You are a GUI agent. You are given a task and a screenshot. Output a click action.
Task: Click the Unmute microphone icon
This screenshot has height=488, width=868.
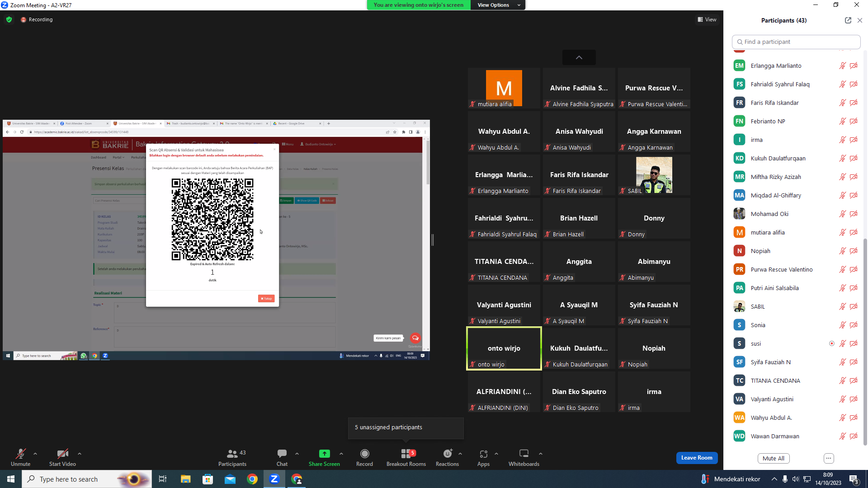coord(20,454)
